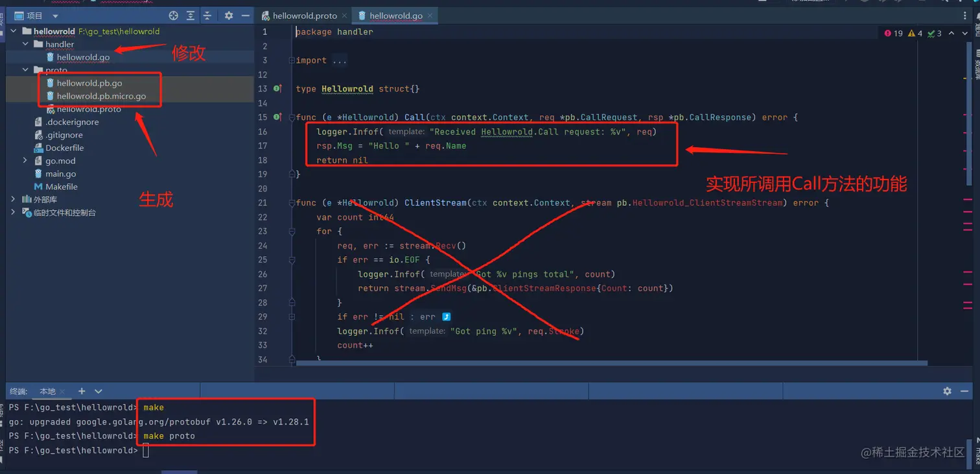Click Expand All icon in Project toolbar
980x474 pixels.
pos(191,16)
